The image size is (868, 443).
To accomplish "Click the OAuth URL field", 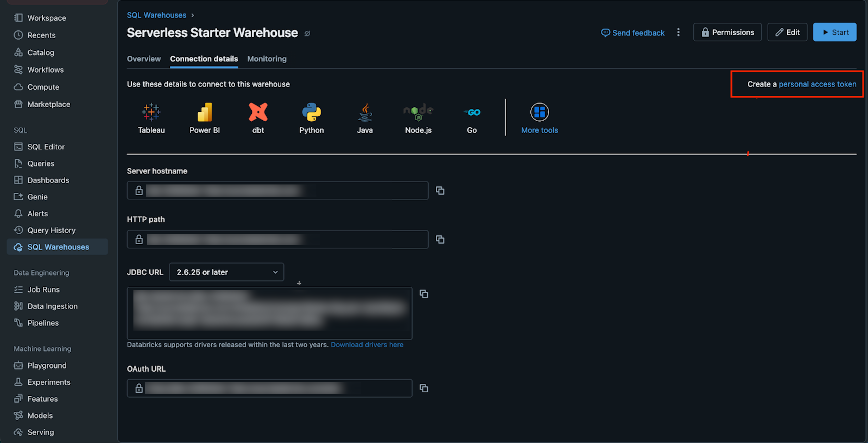I will click(270, 388).
